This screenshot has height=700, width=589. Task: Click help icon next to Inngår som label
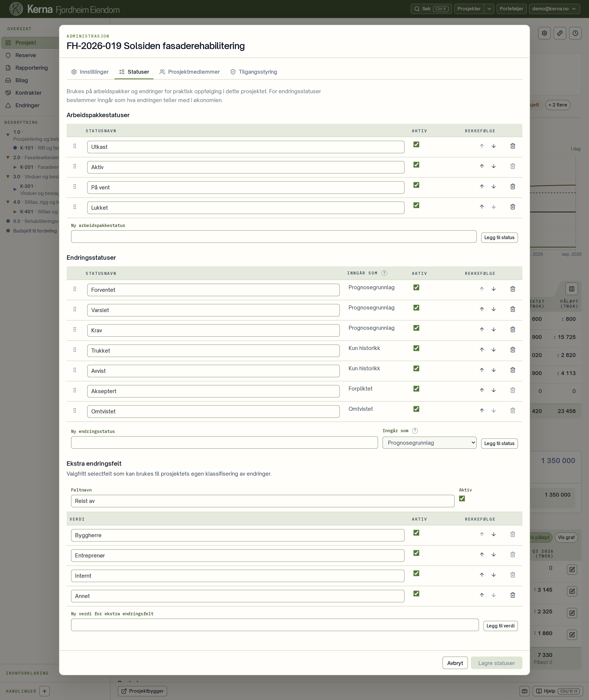click(x=415, y=431)
